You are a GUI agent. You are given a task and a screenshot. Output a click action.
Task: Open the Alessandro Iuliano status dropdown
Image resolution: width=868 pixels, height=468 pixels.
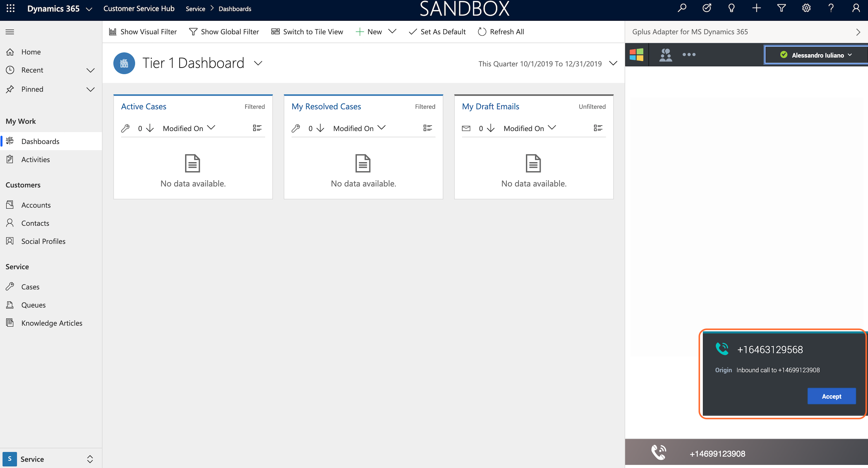tap(816, 55)
